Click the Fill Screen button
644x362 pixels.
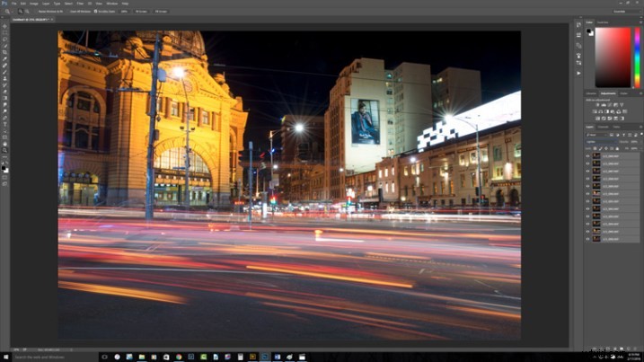click(161, 12)
